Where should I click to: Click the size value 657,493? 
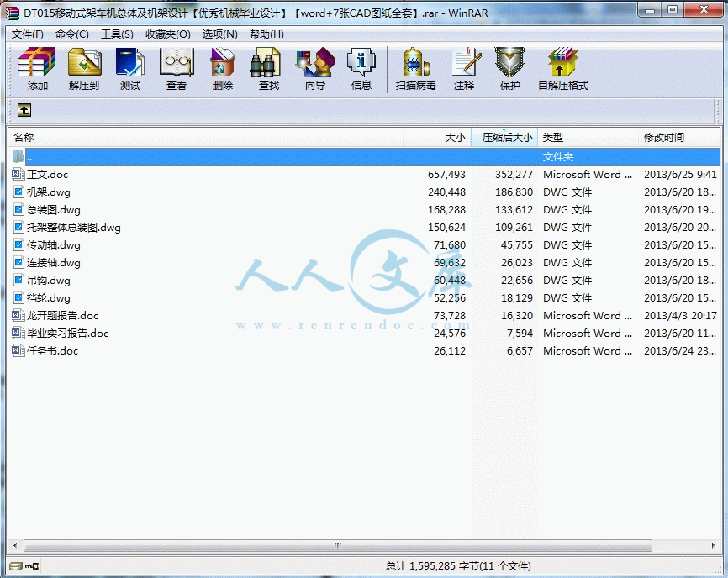[x=446, y=175]
